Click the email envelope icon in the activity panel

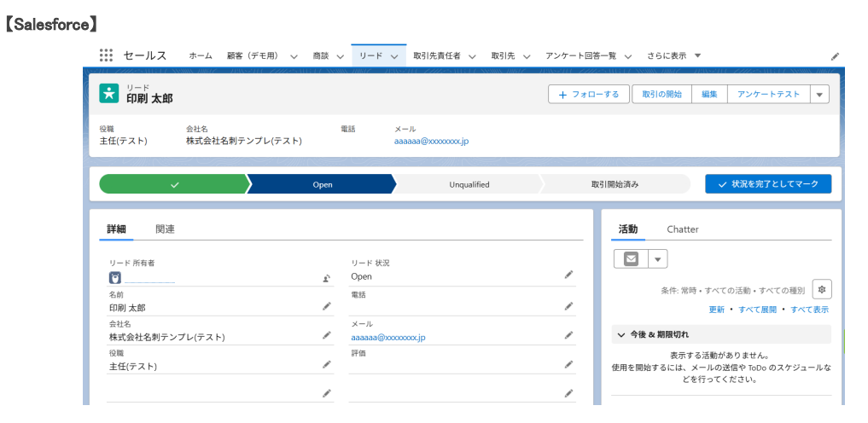click(631, 258)
